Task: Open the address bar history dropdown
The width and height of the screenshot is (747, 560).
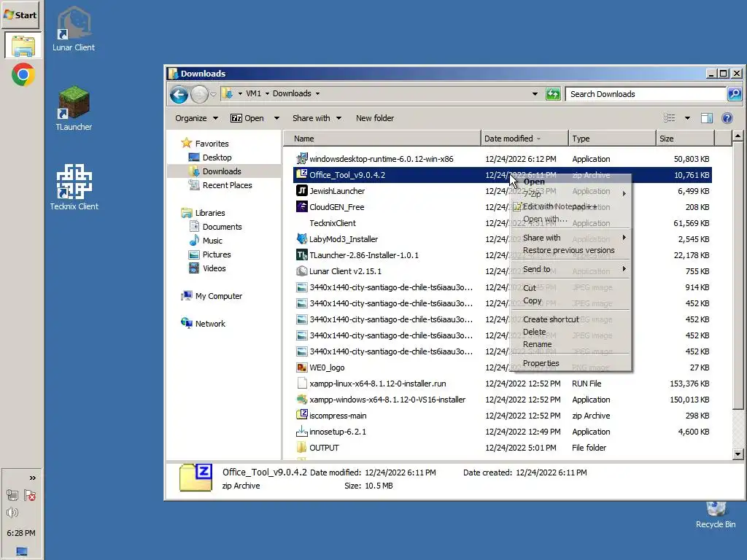Action: pyautogui.click(x=535, y=94)
